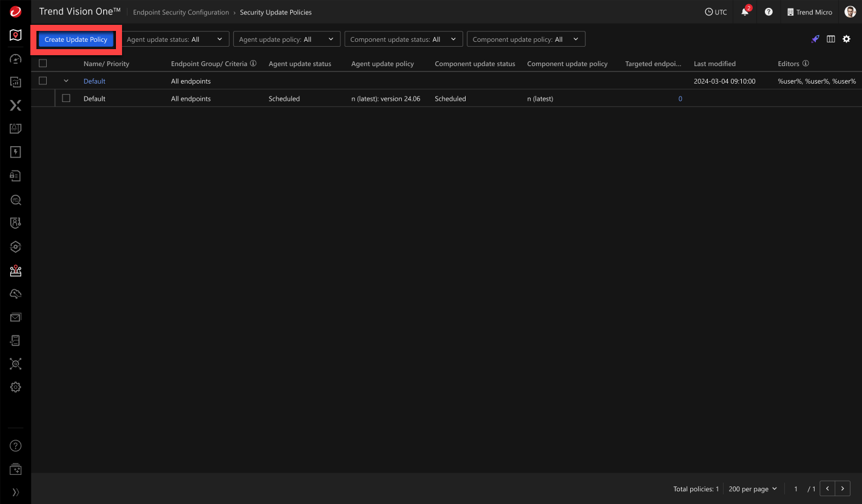Click the notifications bell icon

point(745,12)
